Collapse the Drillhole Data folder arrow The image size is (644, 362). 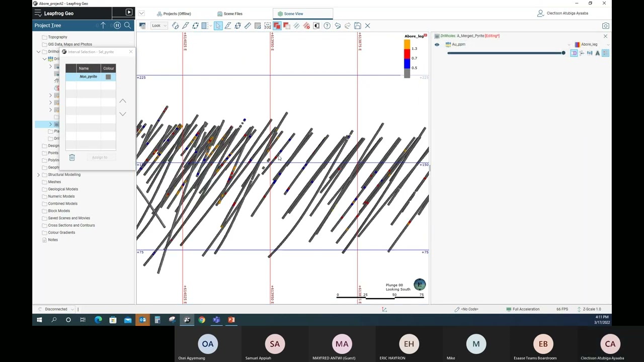38,52
